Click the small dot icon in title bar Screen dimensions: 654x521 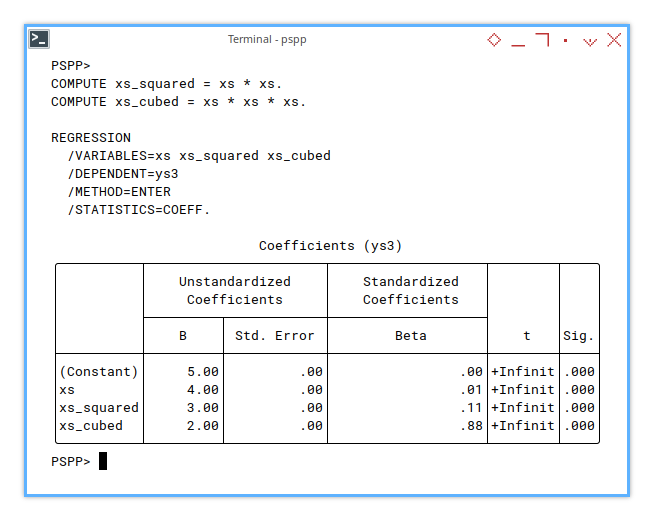click(566, 40)
